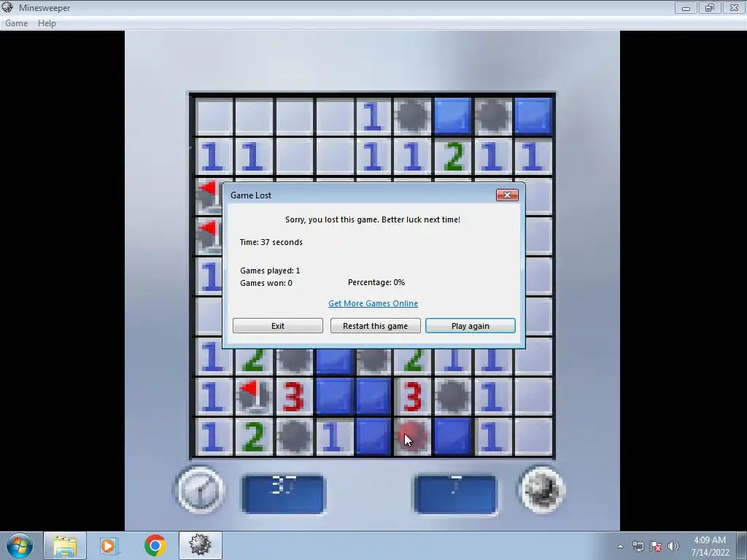Close the Game Lost dialog with the red X
The image size is (747, 560).
click(x=507, y=195)
